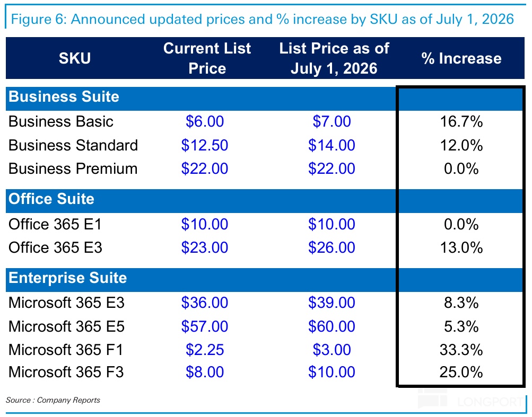The image size is (532, 417).
Task: Select Microsoft 365 F3's $10.00 new price
Action: (x=332, y=372)
